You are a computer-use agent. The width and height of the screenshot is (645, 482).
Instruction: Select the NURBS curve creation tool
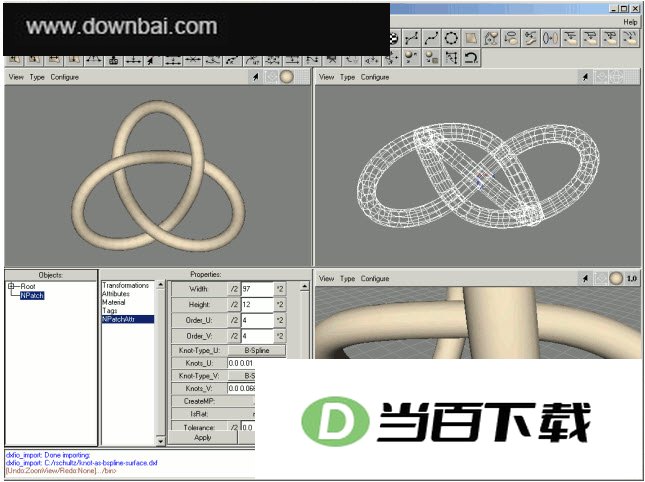[x=411, y=39]
